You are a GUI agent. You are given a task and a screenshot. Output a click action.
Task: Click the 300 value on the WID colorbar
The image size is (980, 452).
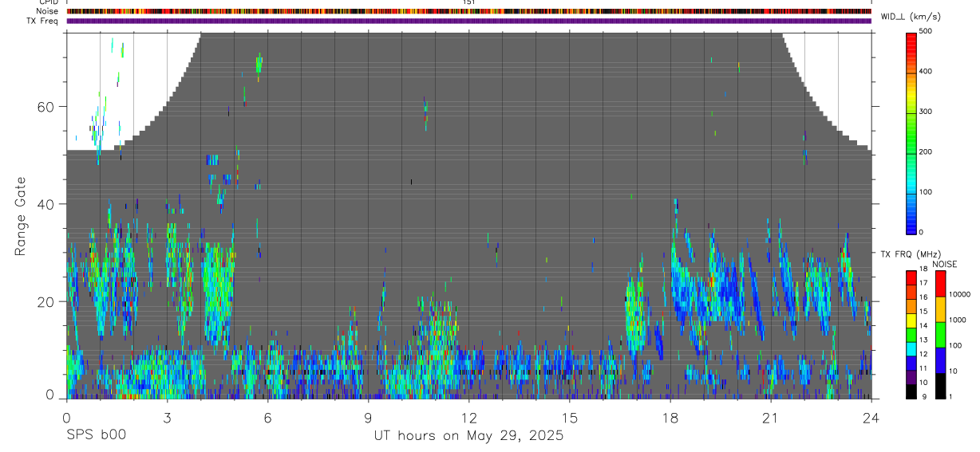click(x=926, y=112)
